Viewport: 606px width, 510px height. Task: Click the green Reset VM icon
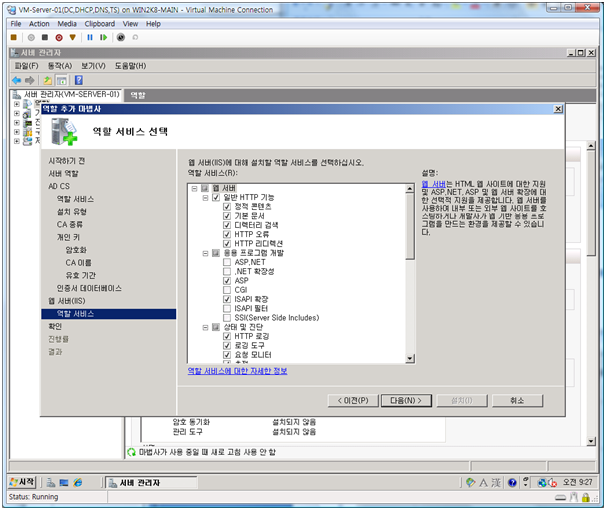[103, 37]
